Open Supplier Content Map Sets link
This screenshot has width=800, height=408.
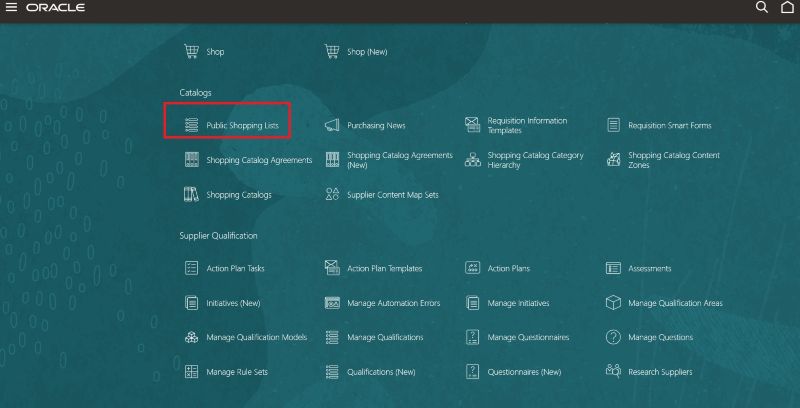(393, 195)
